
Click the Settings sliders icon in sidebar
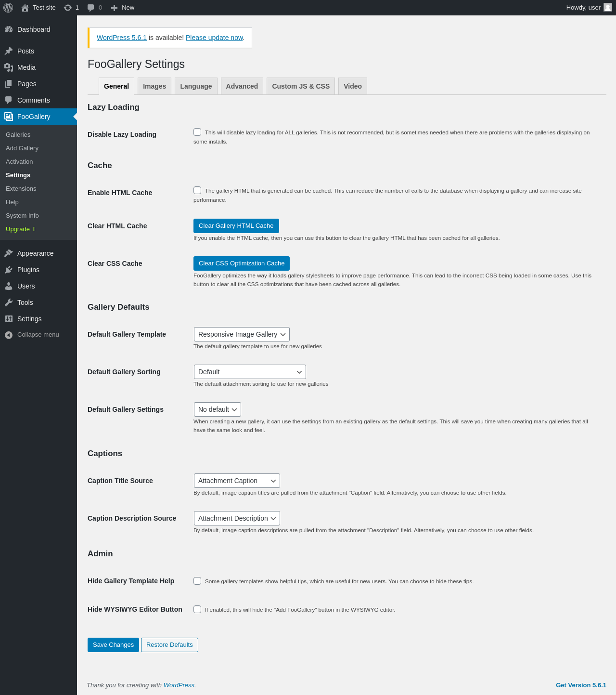9,319
